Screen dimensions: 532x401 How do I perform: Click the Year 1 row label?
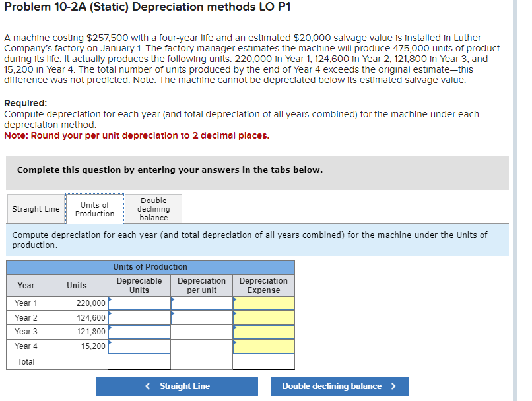(25, 303)
